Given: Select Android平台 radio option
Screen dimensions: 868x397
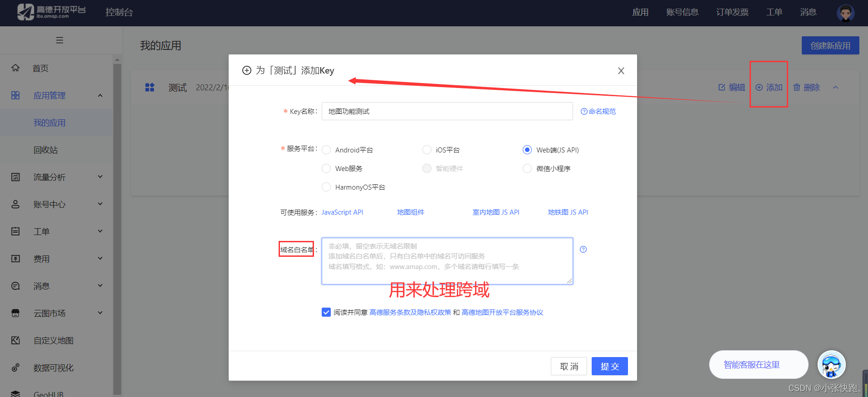Looking at the screenshot, I should 326,150.
